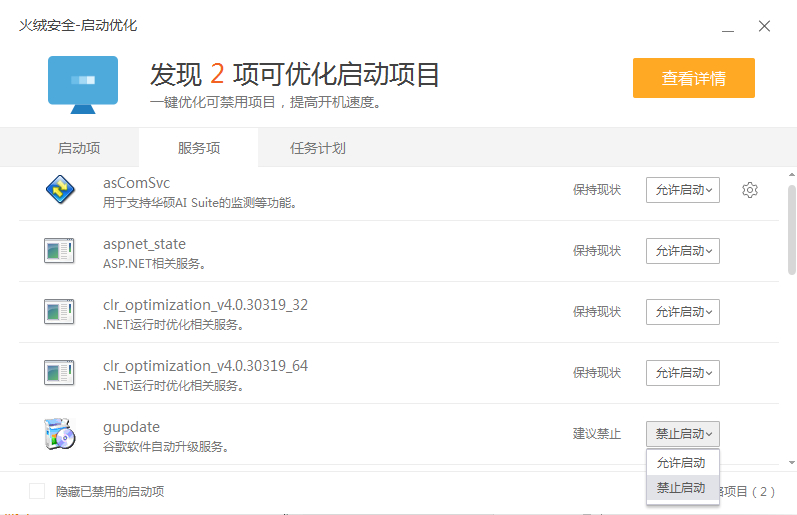Click the blue monitor icon in header
The width and height of the screenshot is (797, 515).
point(83,84)
